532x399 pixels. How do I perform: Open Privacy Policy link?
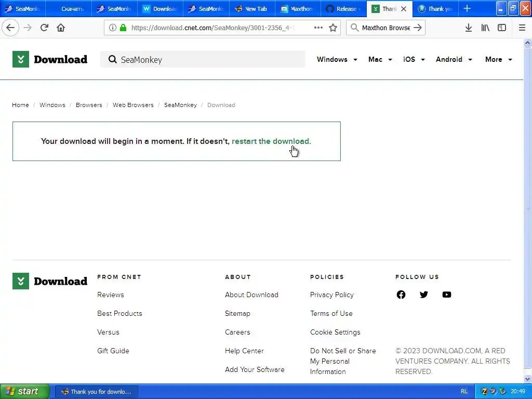[x=332, y=295]
